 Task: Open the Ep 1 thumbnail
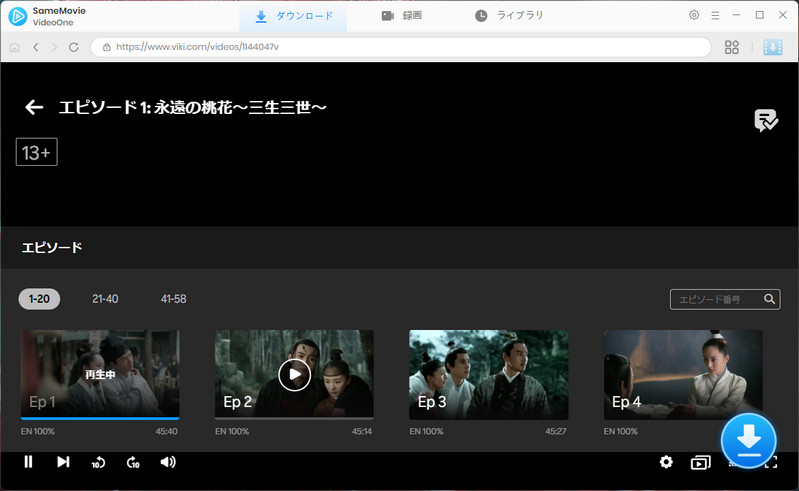coord(100,374)
